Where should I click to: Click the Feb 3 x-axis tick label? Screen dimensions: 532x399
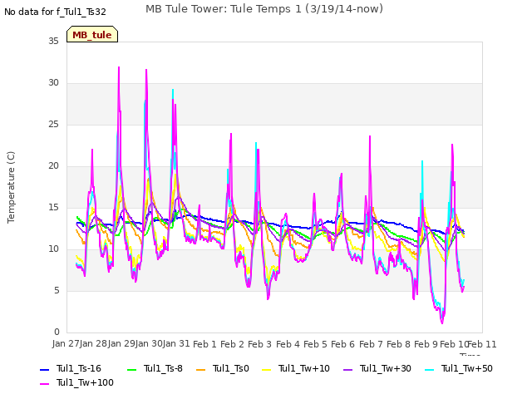pyautogui.click(x=260, y=344)
